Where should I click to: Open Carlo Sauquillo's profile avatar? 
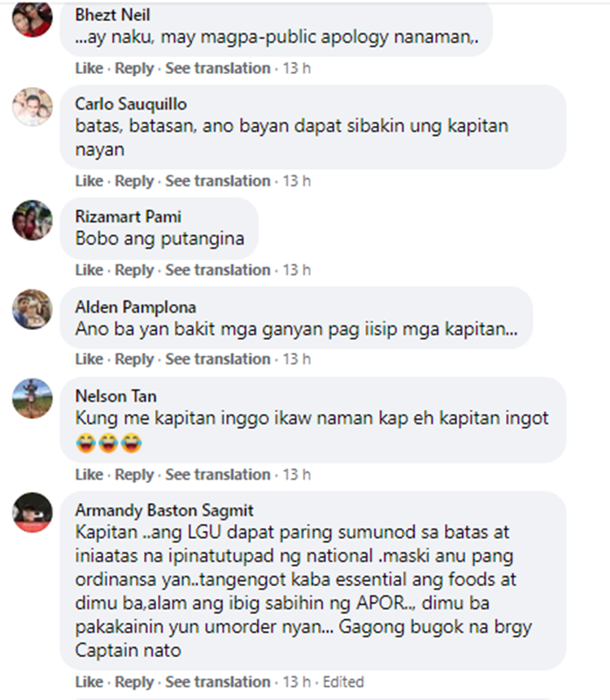tap(33, 107)
